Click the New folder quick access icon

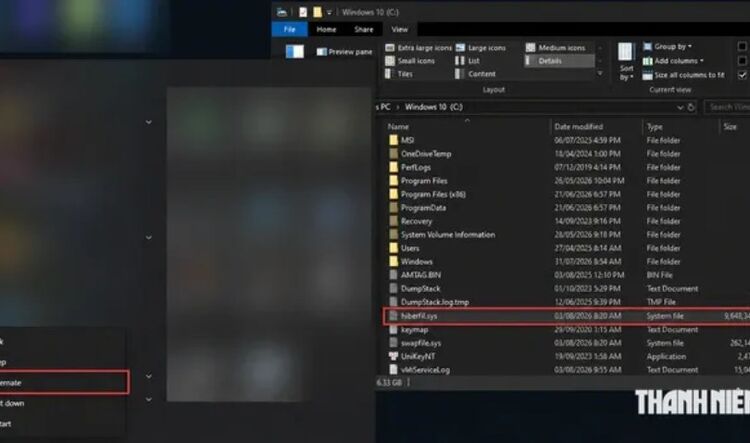[x=317, y=12]
